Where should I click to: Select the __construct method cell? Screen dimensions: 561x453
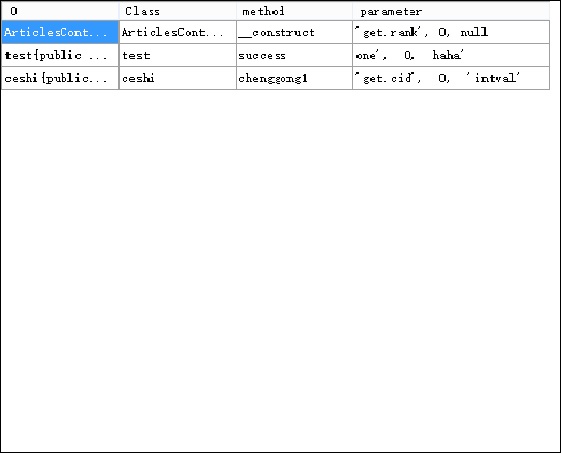pyautogui.click(x=294, y=32)
